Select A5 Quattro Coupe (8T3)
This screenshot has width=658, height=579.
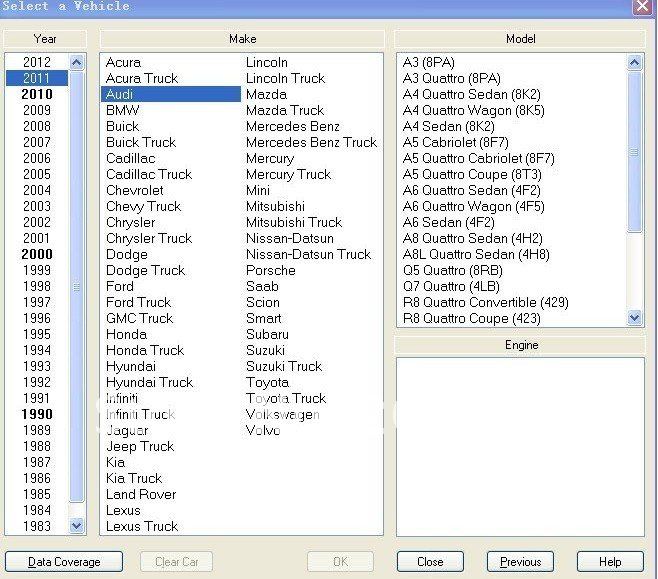click(472, 174)
